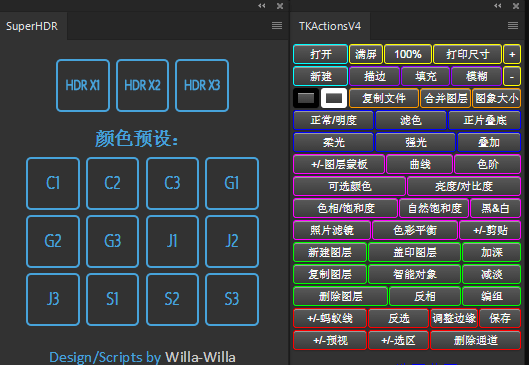This screenshot has height=365, width=529.
Task: Apply the C3 color preset
Action: point(172,183)
